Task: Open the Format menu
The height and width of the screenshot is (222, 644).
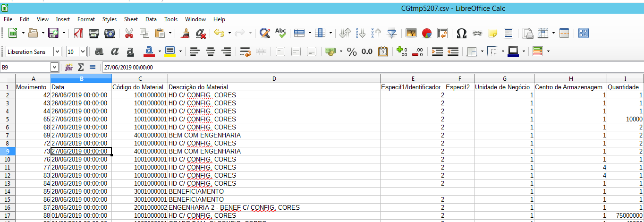Action: coord(86,19)
